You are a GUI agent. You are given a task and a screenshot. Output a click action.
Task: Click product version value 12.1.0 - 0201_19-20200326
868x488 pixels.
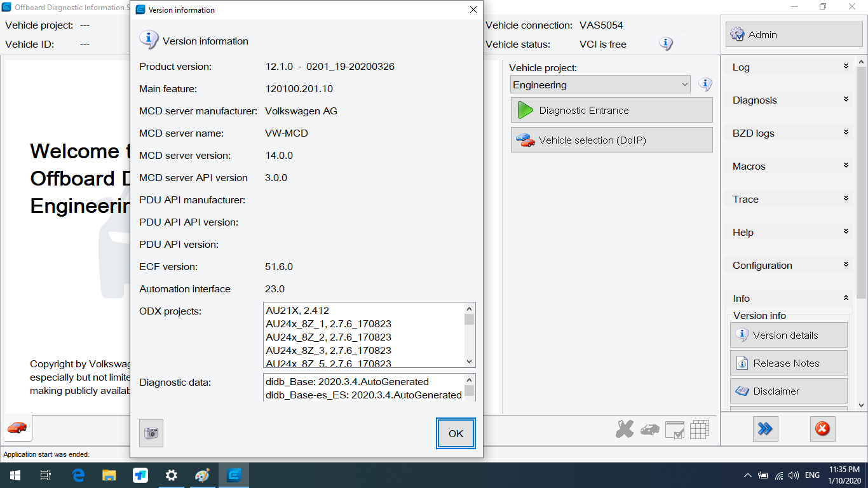tap(330, 67)
